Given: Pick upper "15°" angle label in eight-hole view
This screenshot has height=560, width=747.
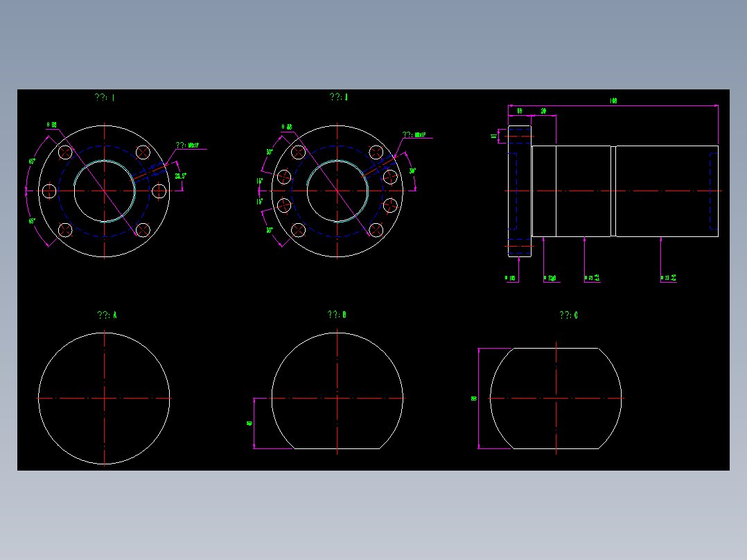Looking at the screenshot, I should (260, 181).
